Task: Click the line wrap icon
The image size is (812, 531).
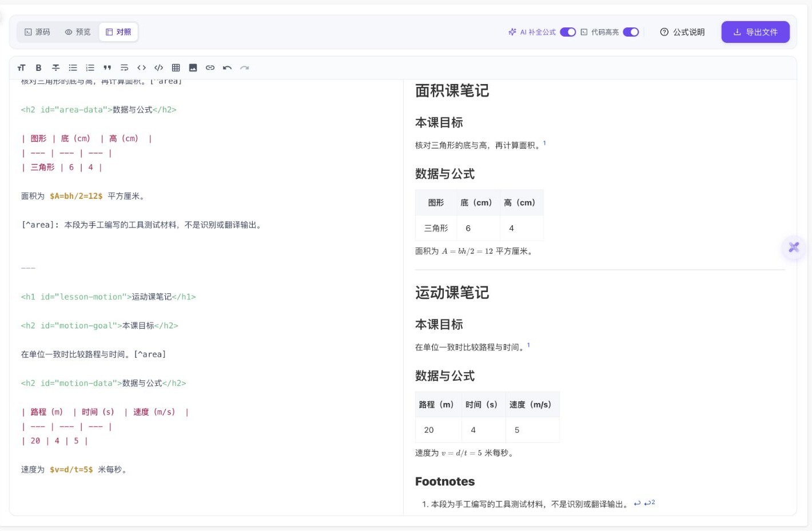Action: [124, 67]
